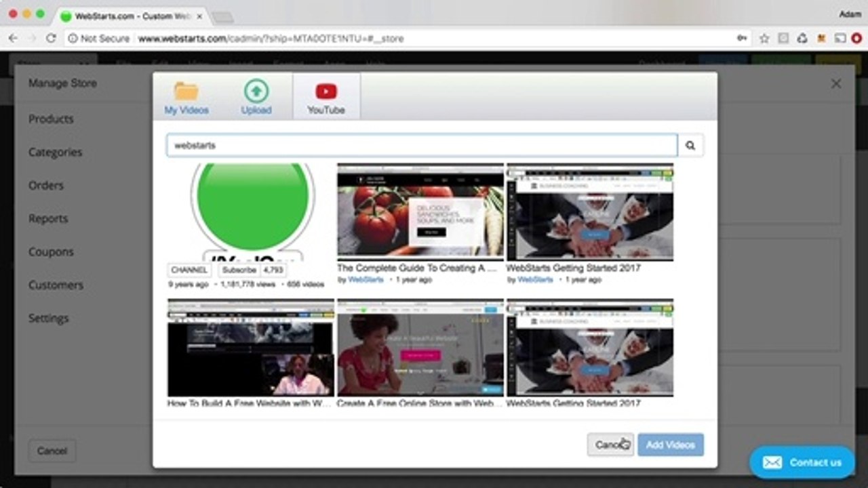Viewport: 868px width, 488px height.
Task: Click the gray square extension icon
Action: click(783, 39)
